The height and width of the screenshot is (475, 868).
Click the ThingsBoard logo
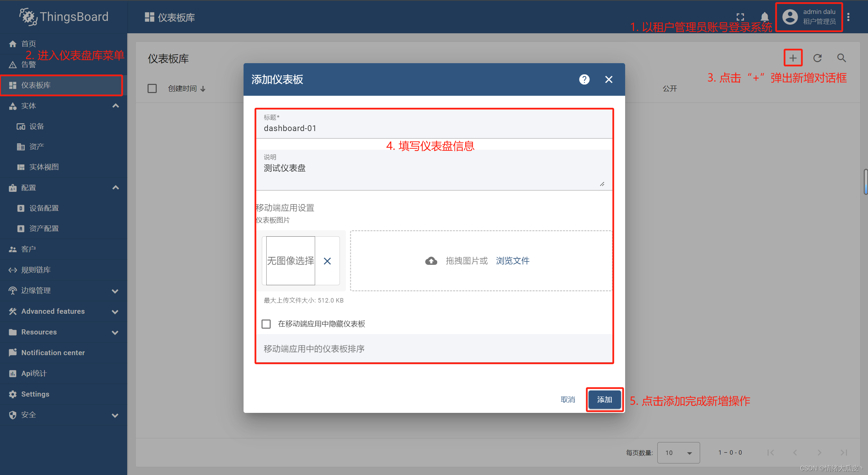64,17
